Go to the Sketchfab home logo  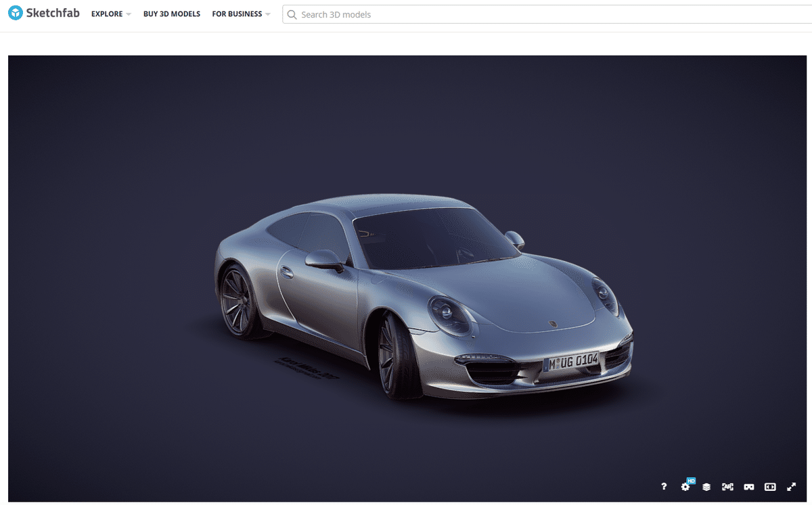click(x=45, y=14)
